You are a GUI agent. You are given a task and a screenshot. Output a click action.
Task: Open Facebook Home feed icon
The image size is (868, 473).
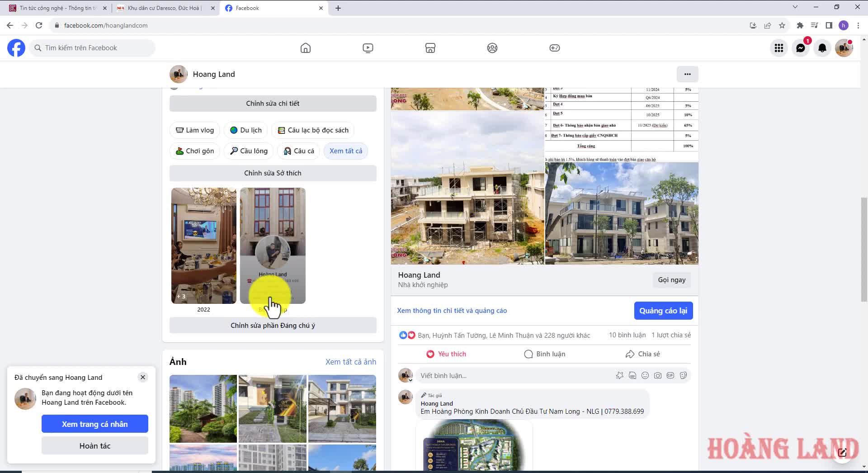point(306,48)
